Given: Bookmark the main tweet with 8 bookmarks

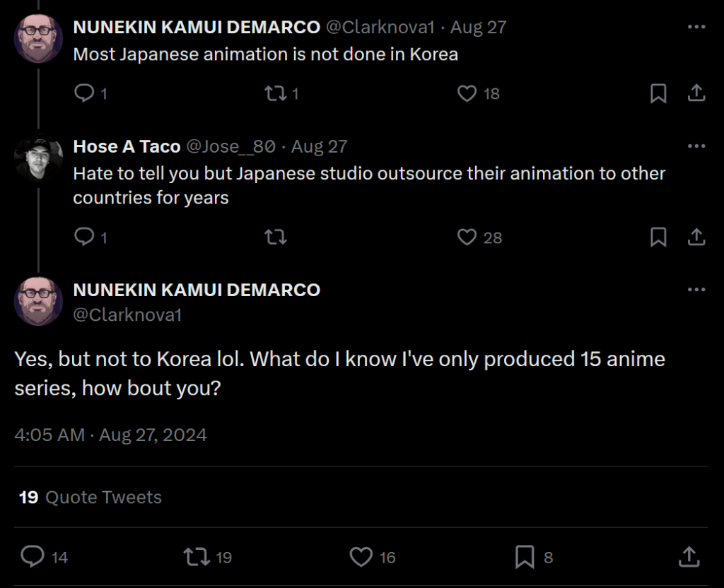Looking at the screenshot, I should (525, 557).
